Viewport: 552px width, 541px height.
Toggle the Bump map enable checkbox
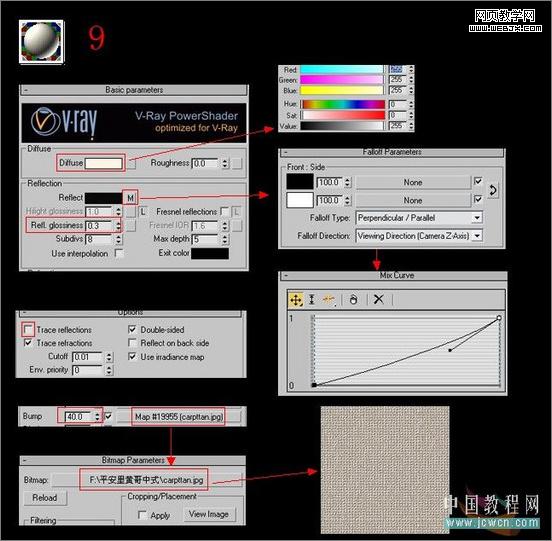pos(108,416)
